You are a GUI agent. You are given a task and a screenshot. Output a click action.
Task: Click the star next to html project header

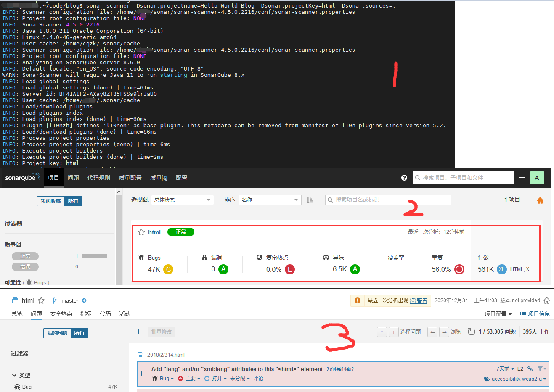(x=41, y=300)
